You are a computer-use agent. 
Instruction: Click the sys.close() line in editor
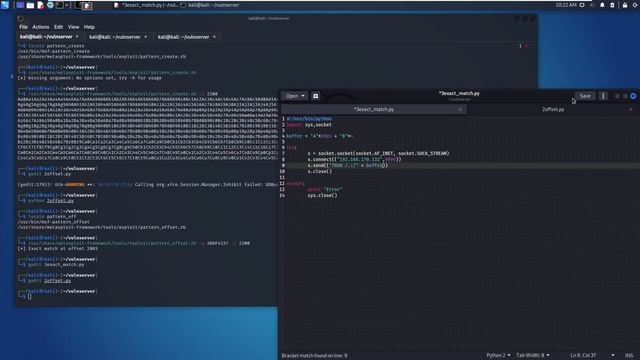322,195
